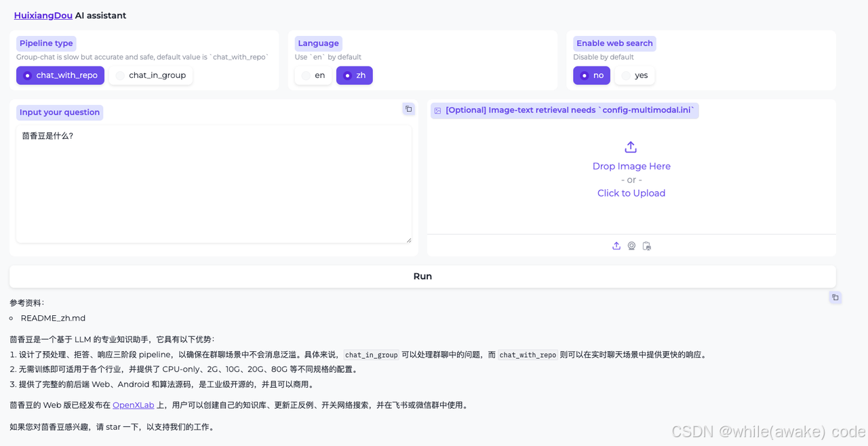
Task: Click the Input your question label
Action: (60, 113)
